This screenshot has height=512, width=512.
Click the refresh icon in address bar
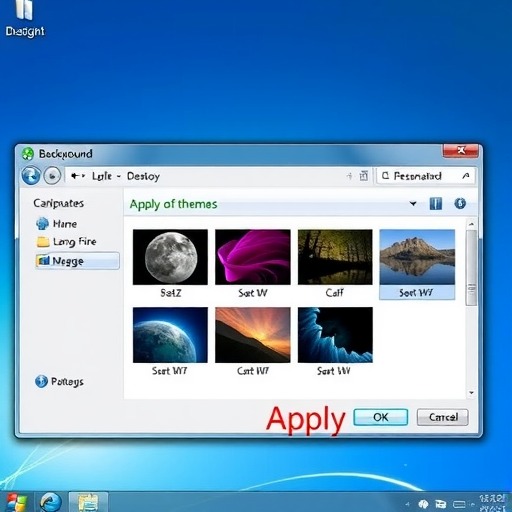click(x=364, y=176)
